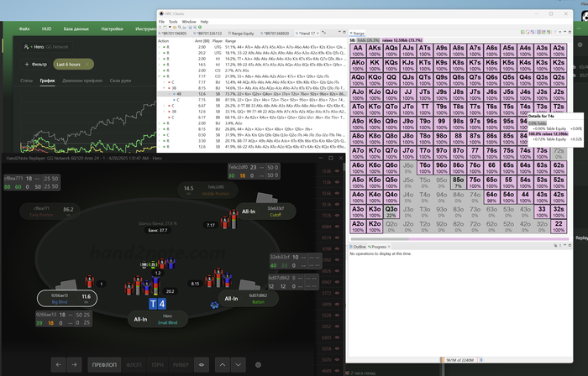Click the third range view mode icon

(x=532, y=33)
